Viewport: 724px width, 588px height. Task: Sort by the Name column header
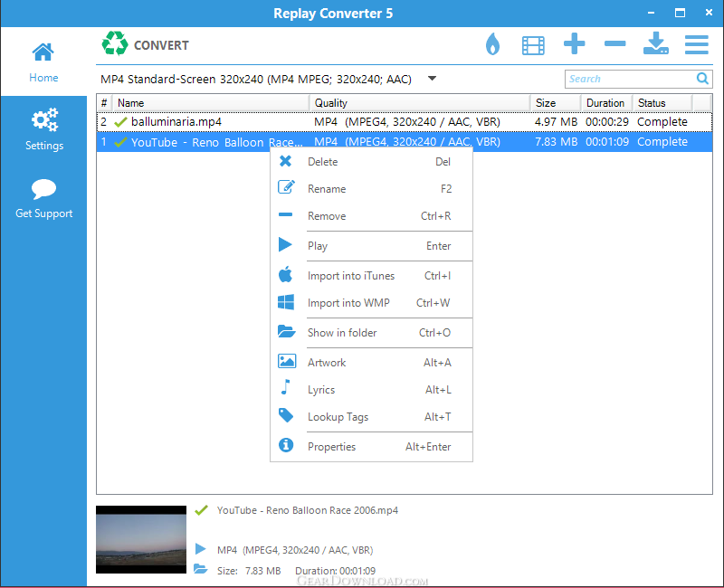coord(211,103)
